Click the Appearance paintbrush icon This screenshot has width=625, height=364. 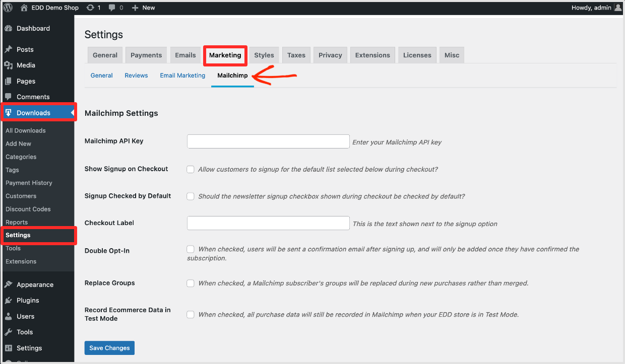click(x=9, y=284)
